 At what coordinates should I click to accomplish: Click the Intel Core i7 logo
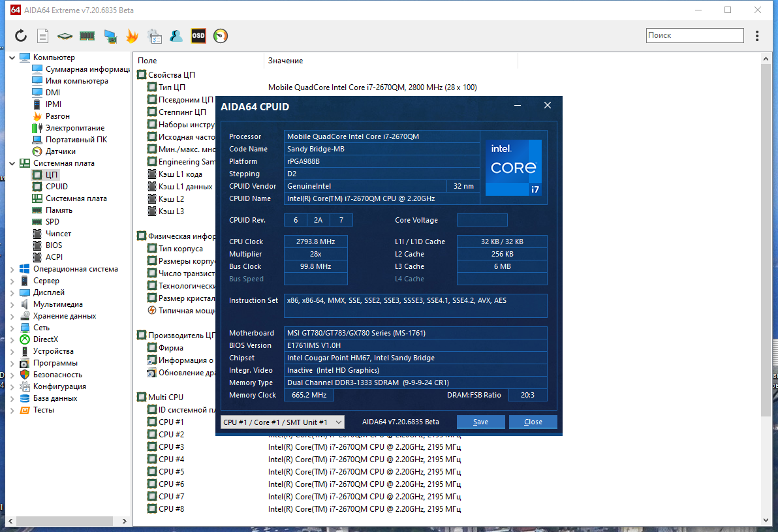(x=514, y=167)
